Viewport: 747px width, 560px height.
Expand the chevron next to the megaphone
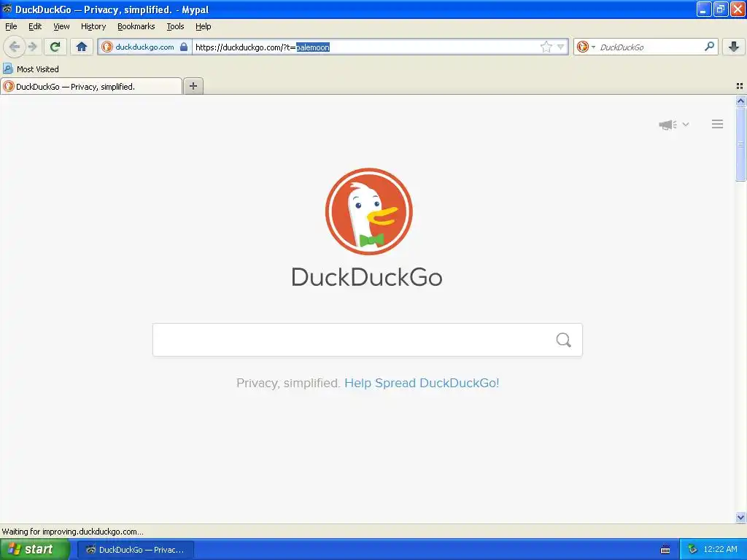click(x=686, y=124)
